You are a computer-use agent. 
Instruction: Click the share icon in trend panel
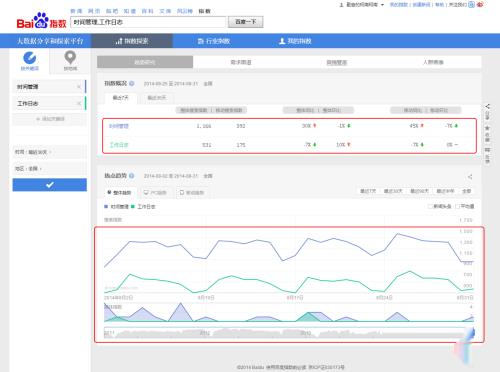(x=470, y=177)
